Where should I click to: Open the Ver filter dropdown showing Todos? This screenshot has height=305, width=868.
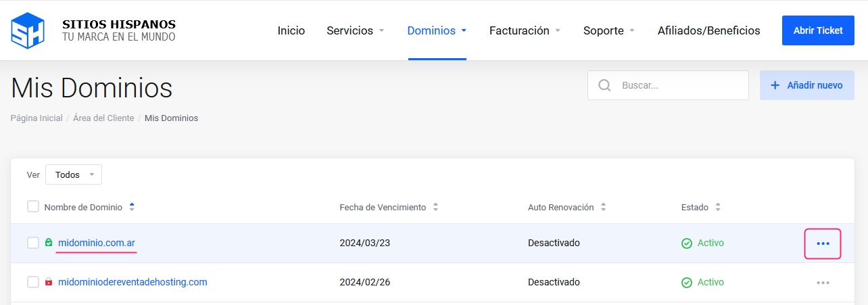tap(74, 174)
